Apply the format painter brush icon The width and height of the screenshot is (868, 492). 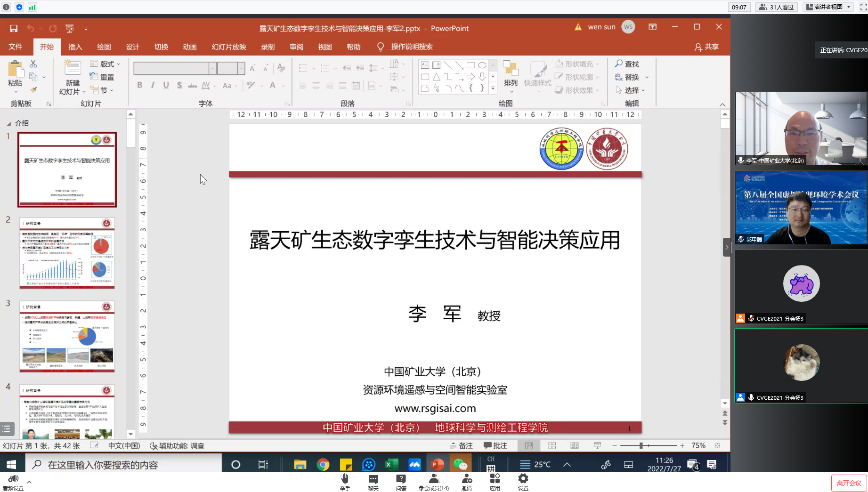click(33, 89)
